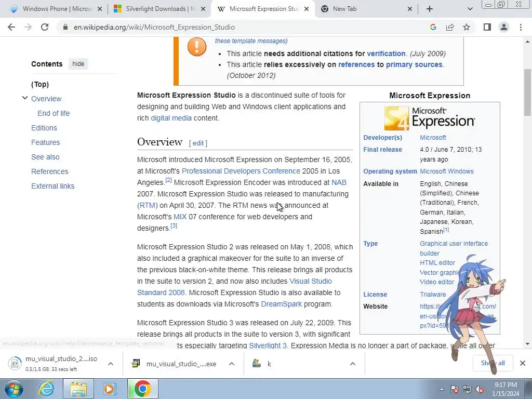This screenshot has height=399, width=532.
Task: Go to Editions in Contents
Action: tap(44, 128)
